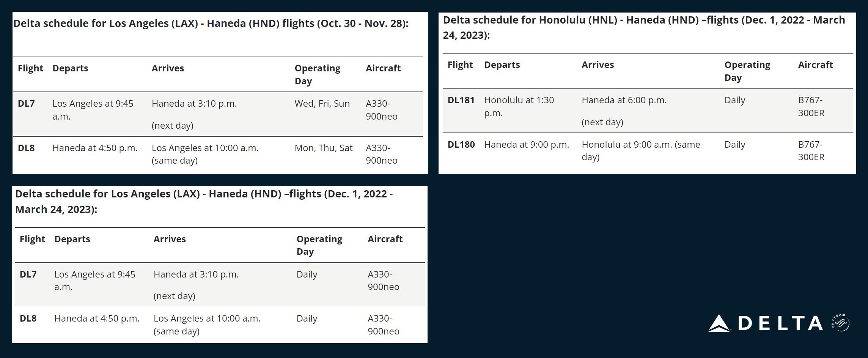The width and height of the screenshot is (868, 358).
Task: Select the DL180 flight number
Action: (x=461, y=145)
